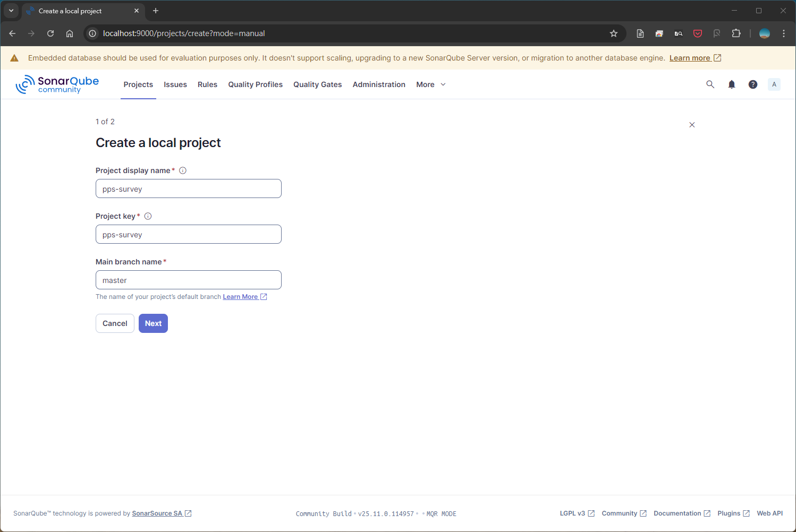
Task: Close the Create a local project form
Action: click(692, 125)
